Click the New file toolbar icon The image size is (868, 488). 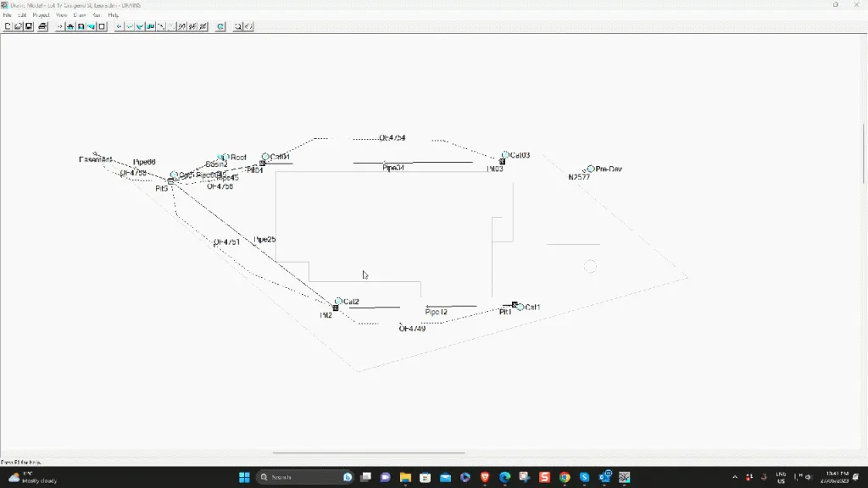(8, 26)
